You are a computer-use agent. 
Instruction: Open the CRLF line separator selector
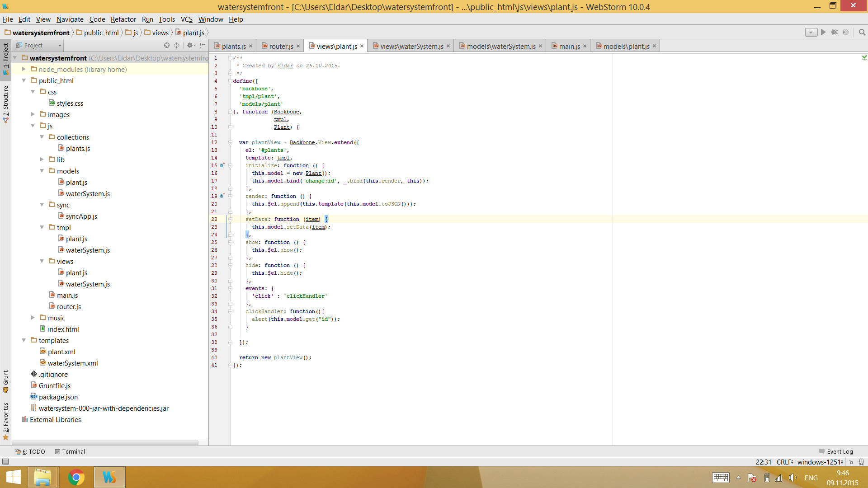pyautogui.click(x=785, y=462)
